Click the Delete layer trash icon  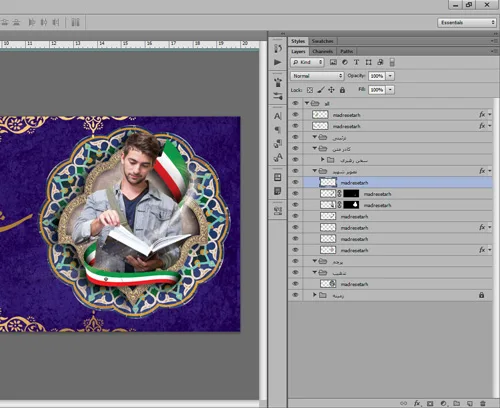(483, 403)
